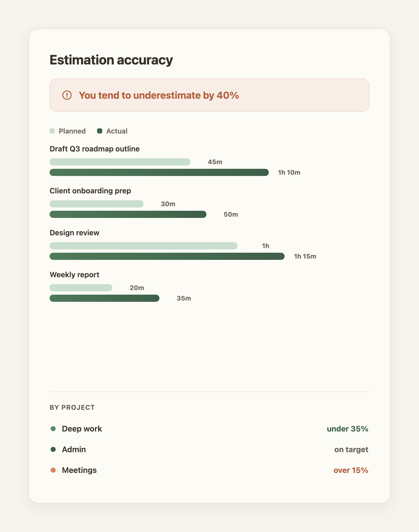Viewport: 419px width, 532px height.
Task: Open the Client onboarding prep task
Action: (90, 191)
